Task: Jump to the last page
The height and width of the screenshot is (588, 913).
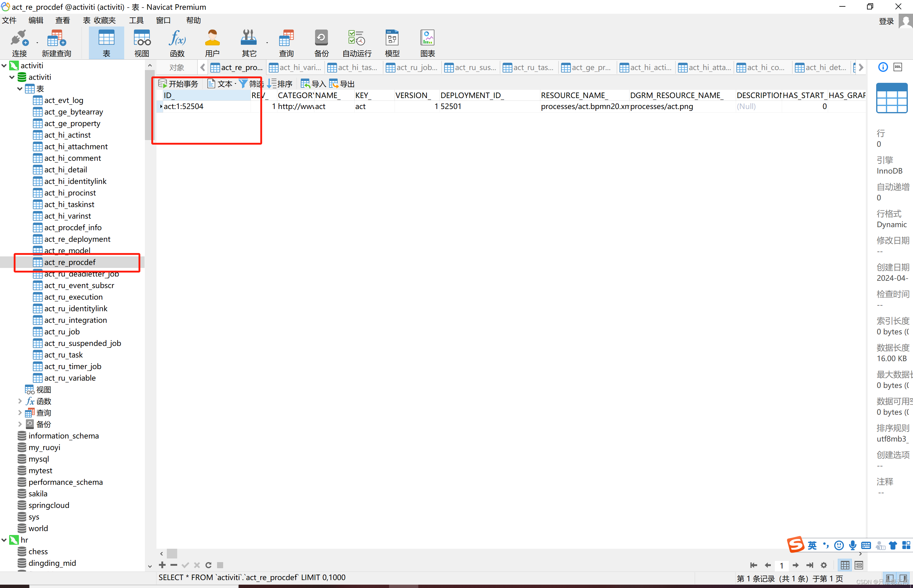Action: pyautogui.click(x=809, y=565)
